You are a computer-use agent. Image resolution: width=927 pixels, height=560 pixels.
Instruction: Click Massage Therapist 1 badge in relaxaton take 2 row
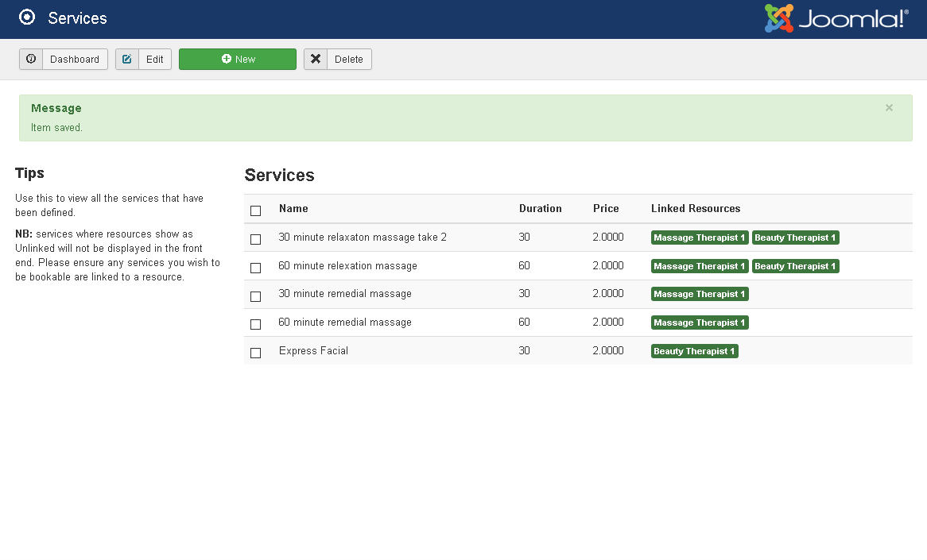coord(700,238)
